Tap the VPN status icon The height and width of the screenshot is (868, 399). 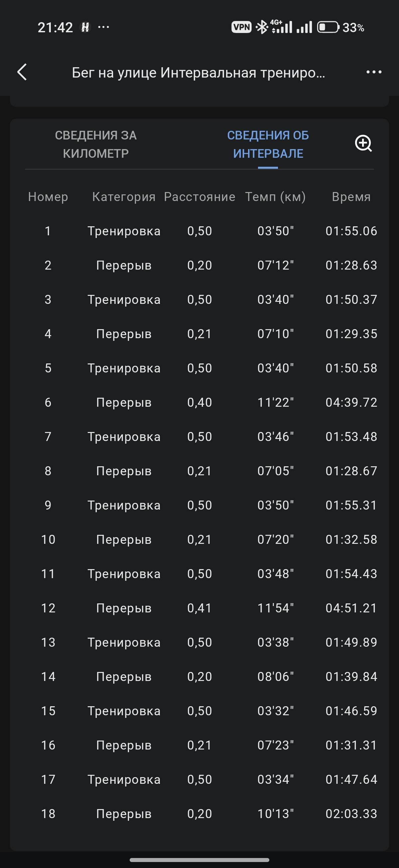click(x=241, y=27)
